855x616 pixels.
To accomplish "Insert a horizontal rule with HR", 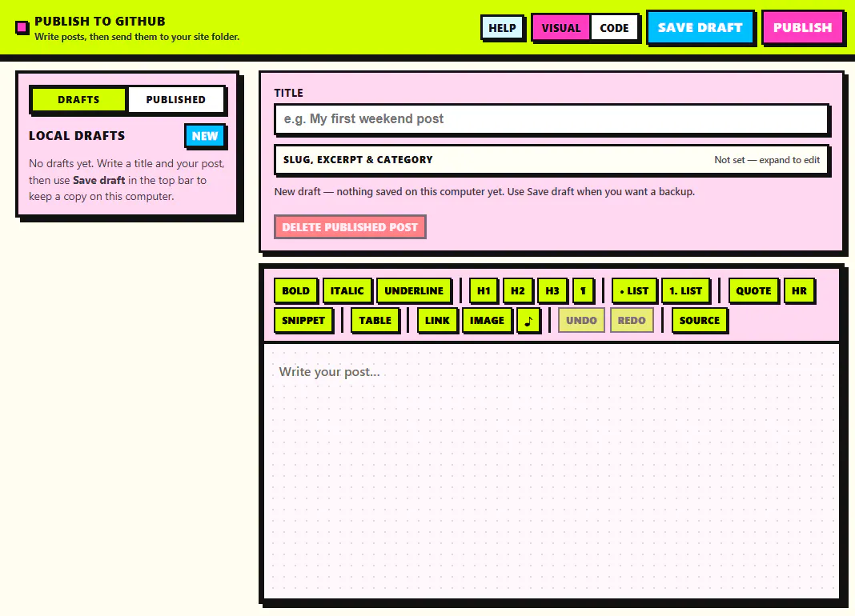I will point(799,290).
